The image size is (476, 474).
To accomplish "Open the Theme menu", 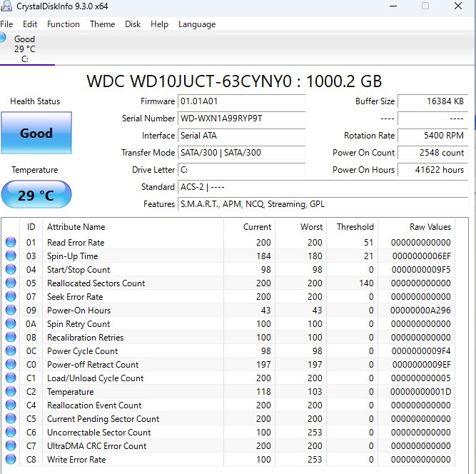I will [102, 24].
